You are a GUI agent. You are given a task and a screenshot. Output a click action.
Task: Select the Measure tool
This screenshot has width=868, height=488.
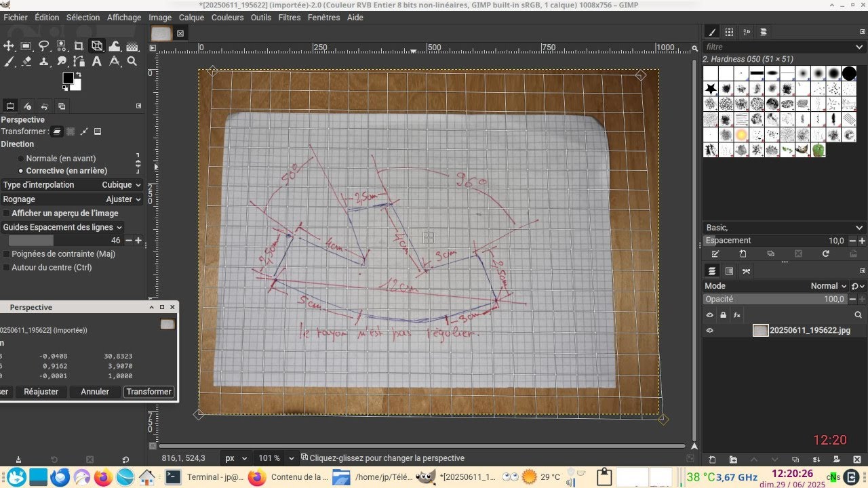[x=115, y=61]
